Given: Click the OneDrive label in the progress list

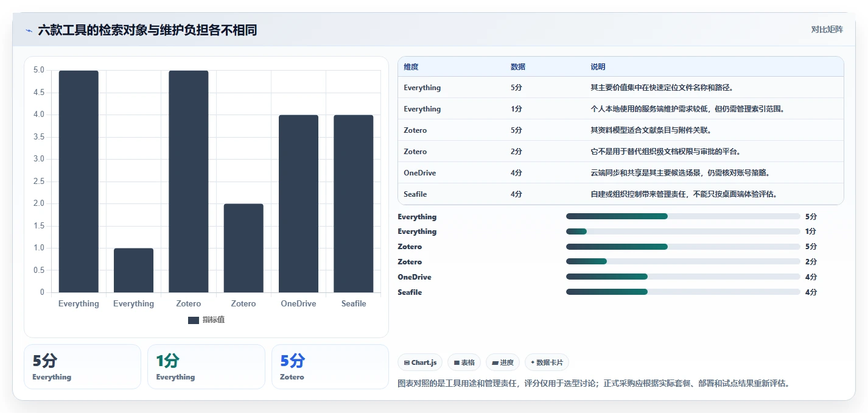Looking at the screenshot, I should [x=415, y=277].
